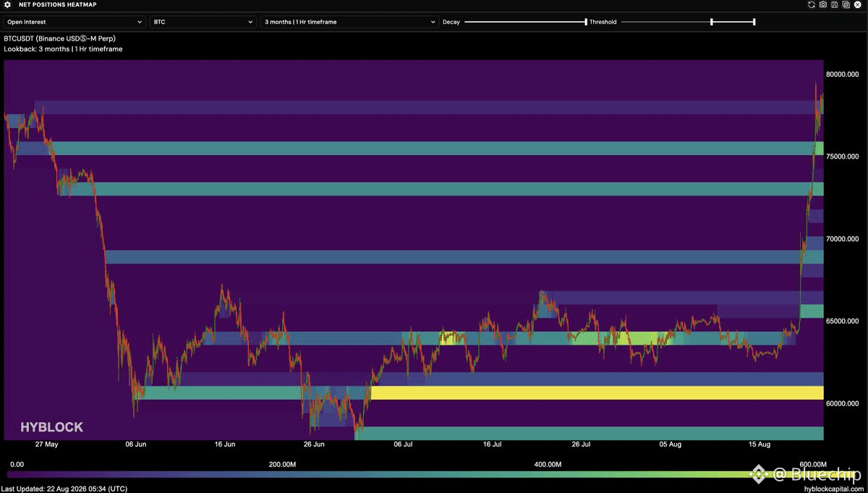The width and height of the screenshot is (868, 493).
Task: Open the BTC coin selector dropdown
Action: coord(203,22)
